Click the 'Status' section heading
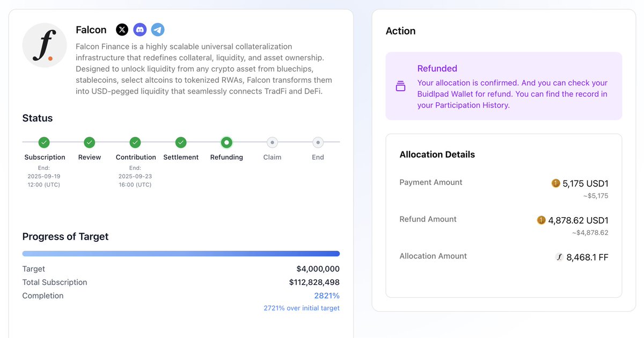The height and width of the screenshot is (338, 644). [x=38, y=118]
